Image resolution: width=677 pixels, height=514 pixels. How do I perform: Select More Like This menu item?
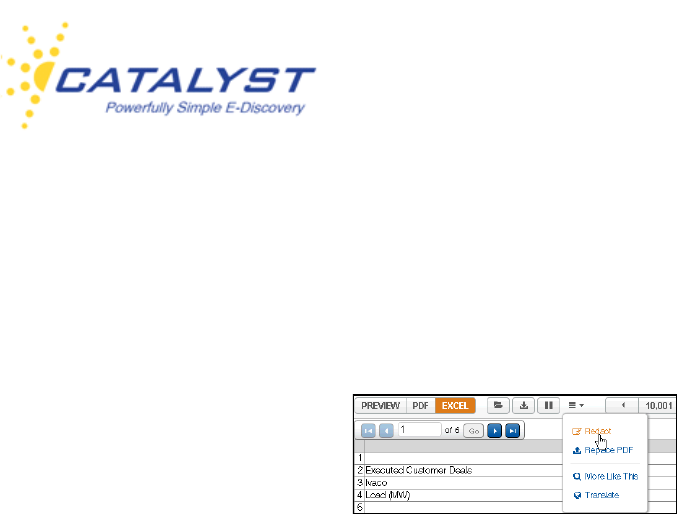pyautogui.click(x=605, y=476)
